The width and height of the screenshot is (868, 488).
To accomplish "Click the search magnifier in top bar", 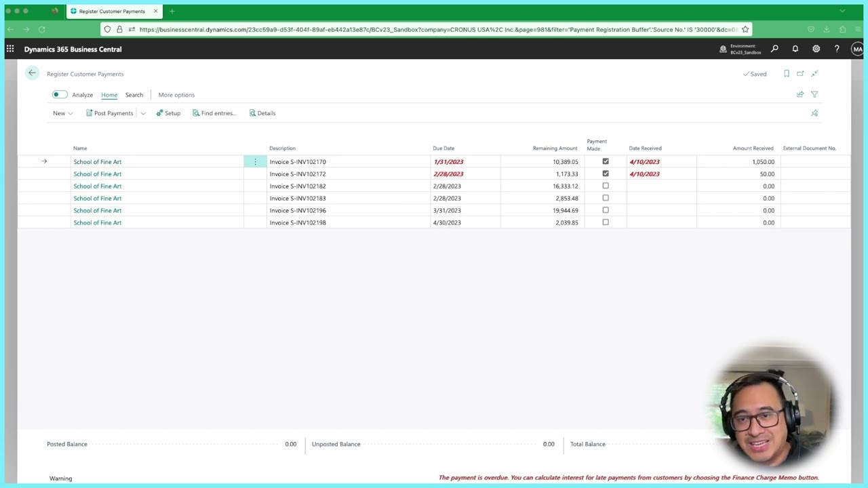I will tap(774, 49).
